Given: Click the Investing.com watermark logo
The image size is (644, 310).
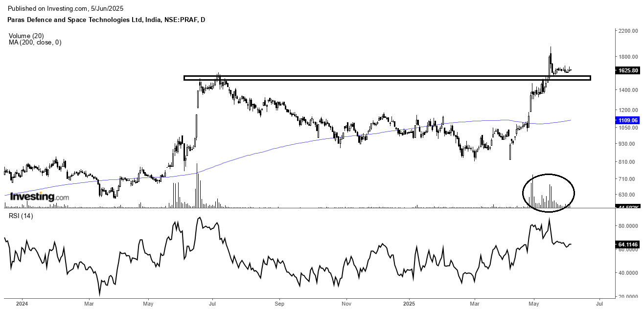Looking at the screenshot, I should pos(40,197).
